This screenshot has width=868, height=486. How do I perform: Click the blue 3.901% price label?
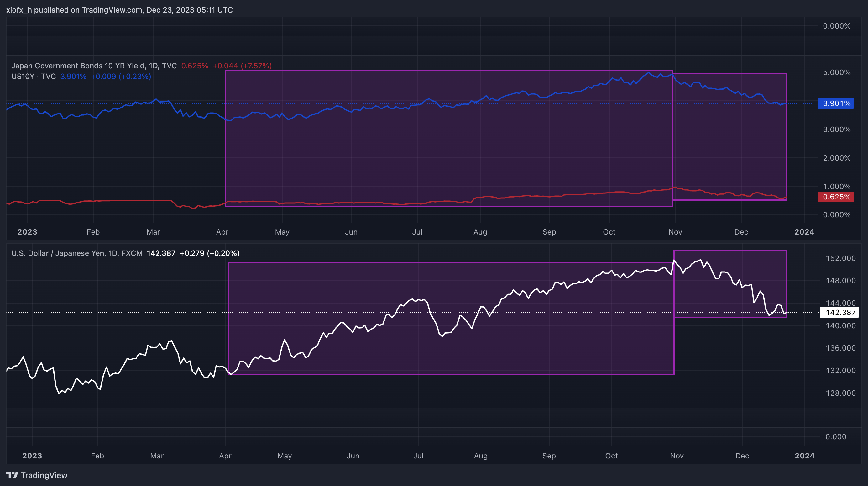coord(836,103)
